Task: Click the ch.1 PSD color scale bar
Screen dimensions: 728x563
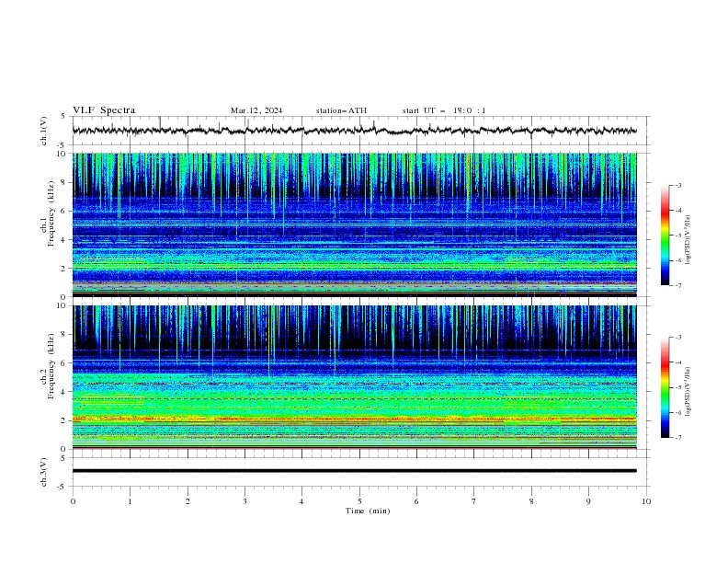Action: 665,235
